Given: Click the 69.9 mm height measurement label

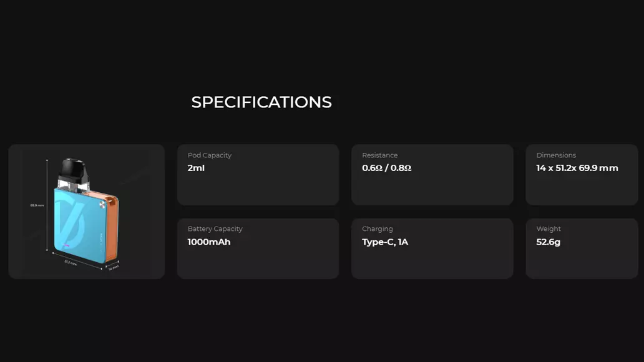Looking at the screenshot, I should (37, 205).
